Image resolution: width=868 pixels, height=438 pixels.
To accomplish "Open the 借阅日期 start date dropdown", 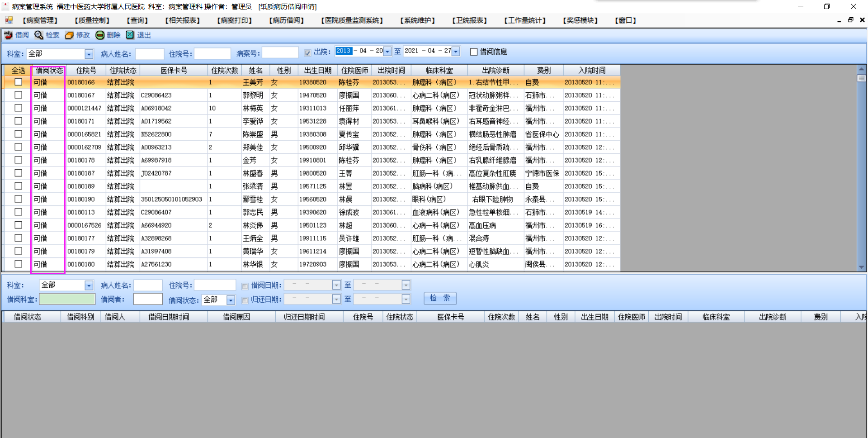I will point(336,285).
